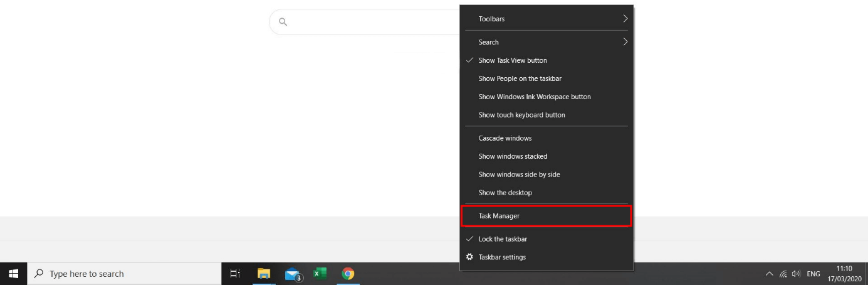This screenshot has height=285, width=868.
Task: Open Taskbar settings with the gear
Action: tap(501, 257)
